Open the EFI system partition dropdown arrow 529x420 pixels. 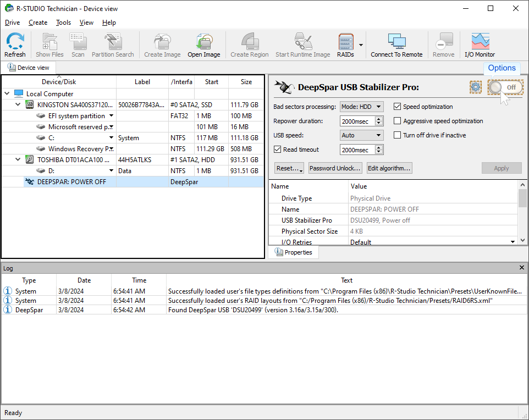pyautogui.click(x=111, y=115)
